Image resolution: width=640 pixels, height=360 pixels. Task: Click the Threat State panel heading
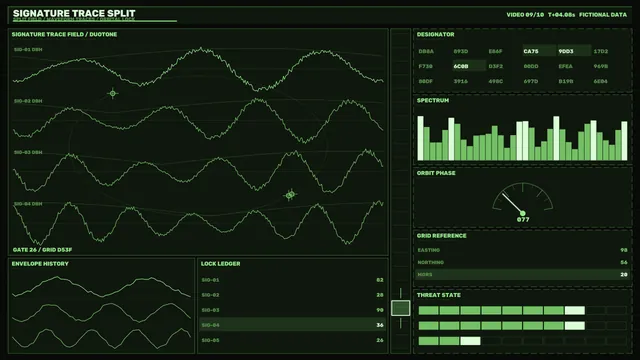[x=438, y=295]
